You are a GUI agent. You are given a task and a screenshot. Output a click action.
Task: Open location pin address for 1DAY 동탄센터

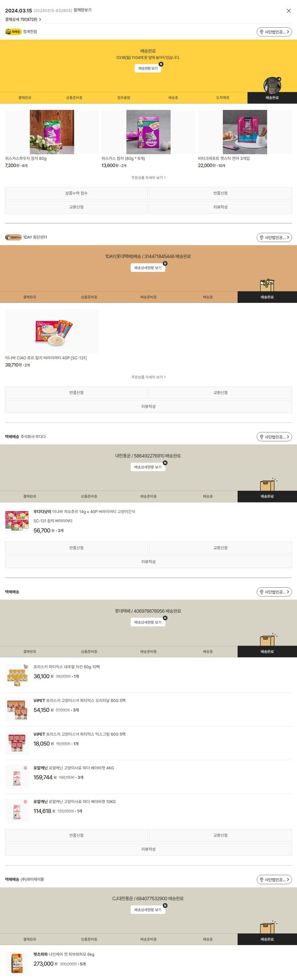click(274, 237)
